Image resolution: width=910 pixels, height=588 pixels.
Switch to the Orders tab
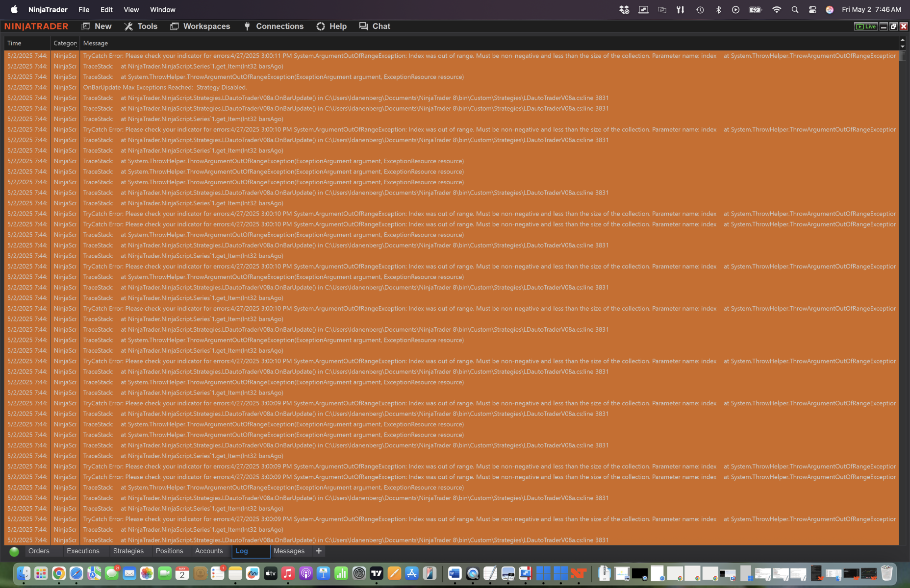pos(39,551)
